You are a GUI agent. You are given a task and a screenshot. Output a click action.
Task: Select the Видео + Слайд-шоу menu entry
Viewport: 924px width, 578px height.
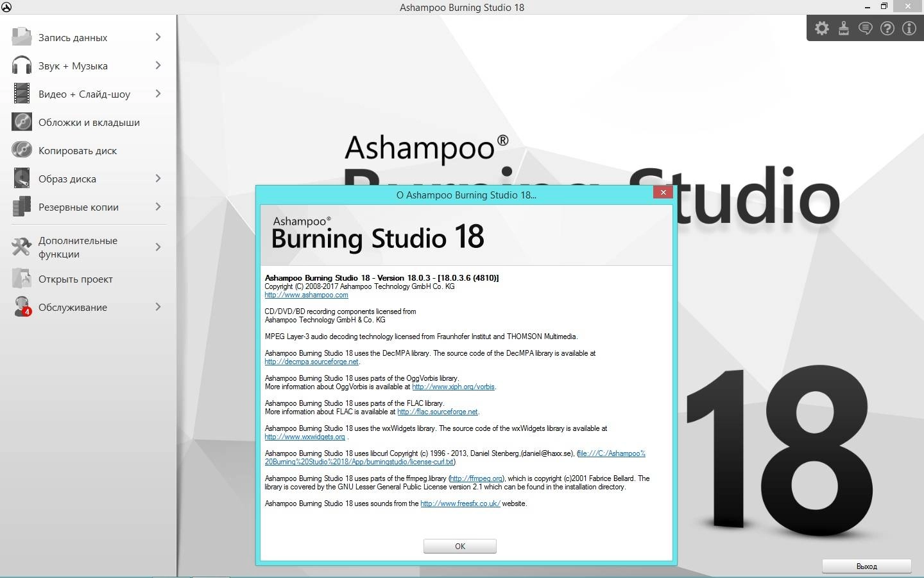pyautogui.click(x=88, y=94)
